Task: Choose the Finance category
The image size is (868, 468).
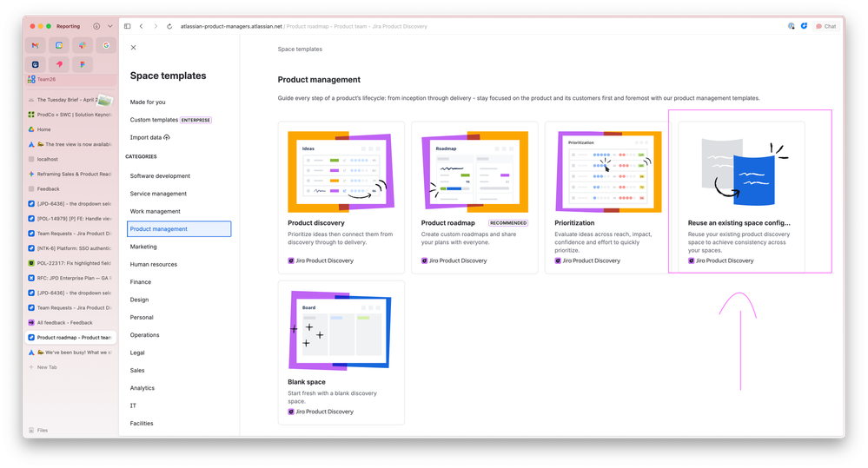Action: point(141,282)
